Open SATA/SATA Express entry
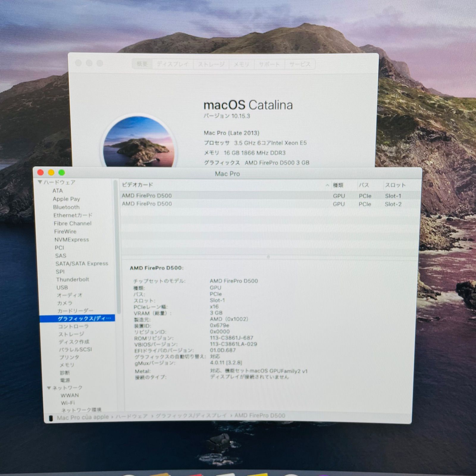This screenshot has width=476, height=476. (82, 264)
